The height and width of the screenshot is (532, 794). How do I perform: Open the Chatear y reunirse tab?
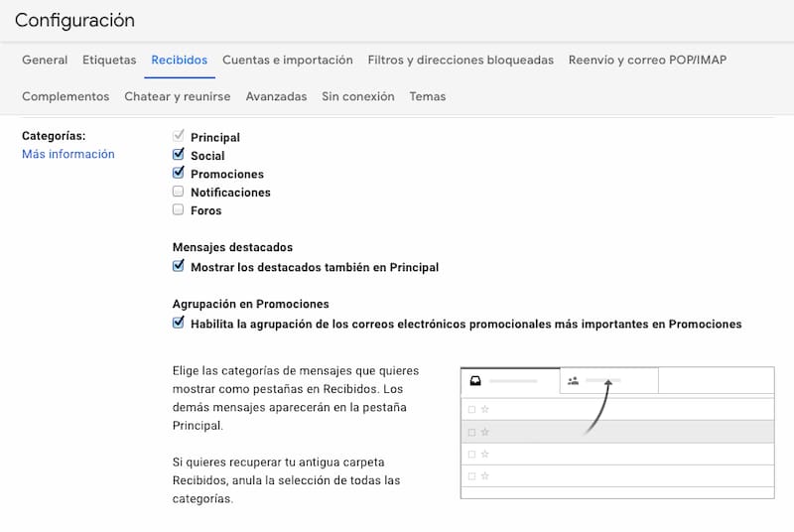tap(178, 96)
